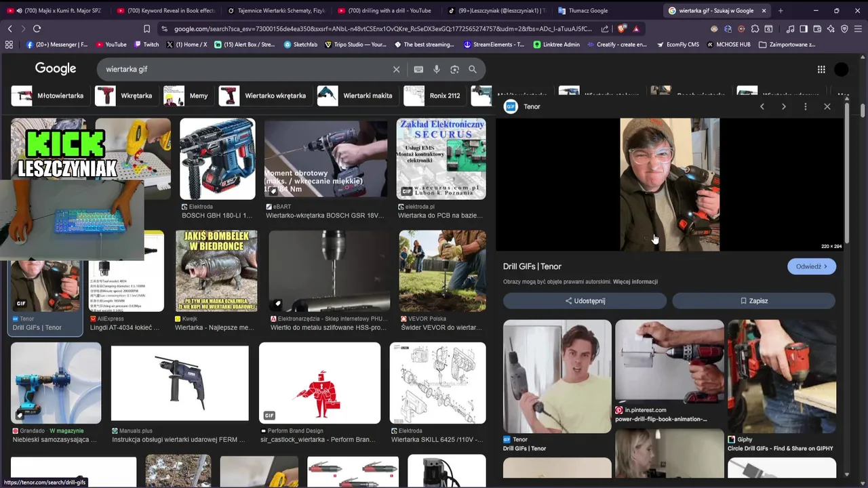This screenshot has height=488, width=868.
Task: Select the Młotowiertarka filter chip
Action: pyautogui.click(x=51, y=96)
